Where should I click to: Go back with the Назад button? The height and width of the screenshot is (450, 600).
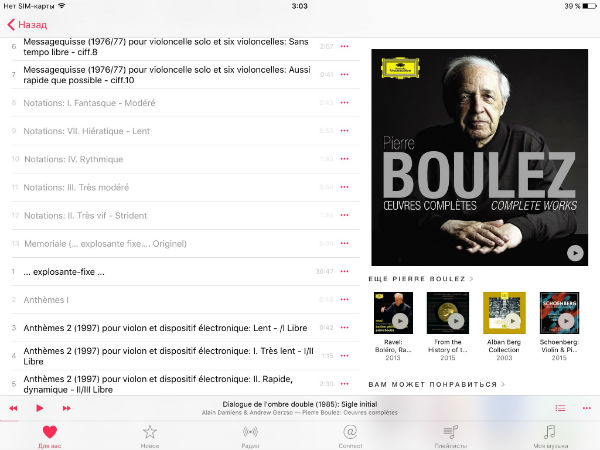pyautogui.click(x=27, y=25)
